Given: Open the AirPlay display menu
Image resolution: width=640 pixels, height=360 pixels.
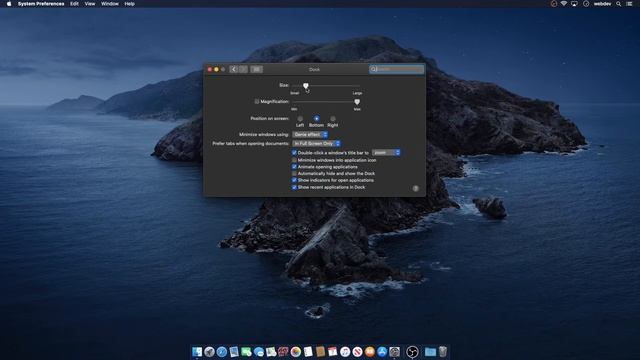Looking at the screenshot, I should click(x=574, y=4).
